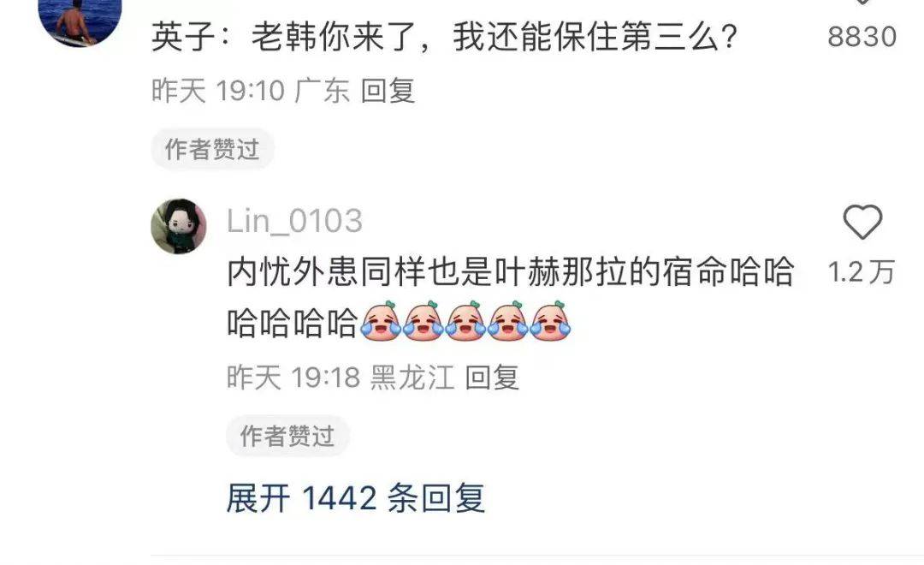Tap 作者赞过 badge under first comment

(212, 149)
